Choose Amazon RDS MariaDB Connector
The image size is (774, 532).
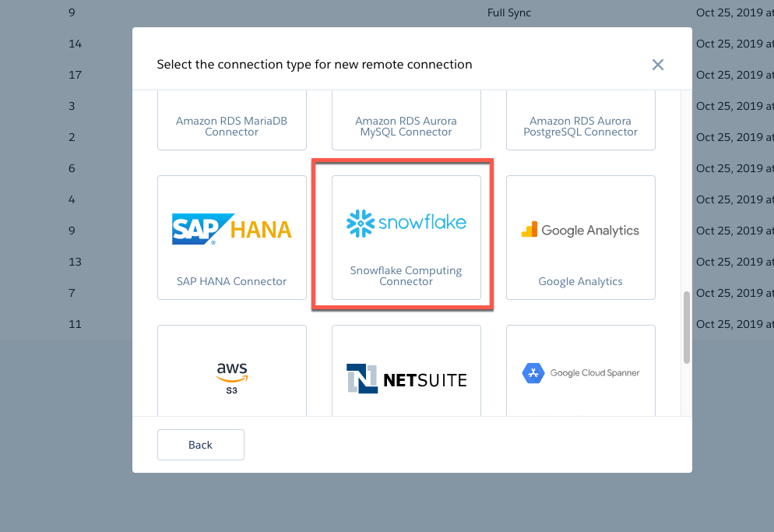tap(231, 126)
